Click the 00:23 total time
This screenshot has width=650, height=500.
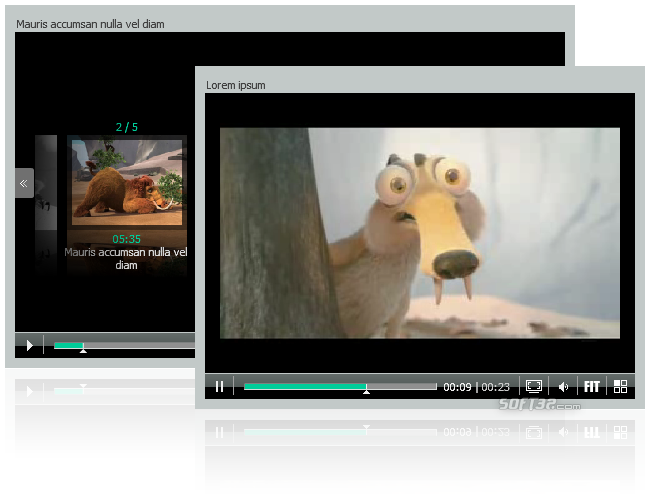click(495, 387)
